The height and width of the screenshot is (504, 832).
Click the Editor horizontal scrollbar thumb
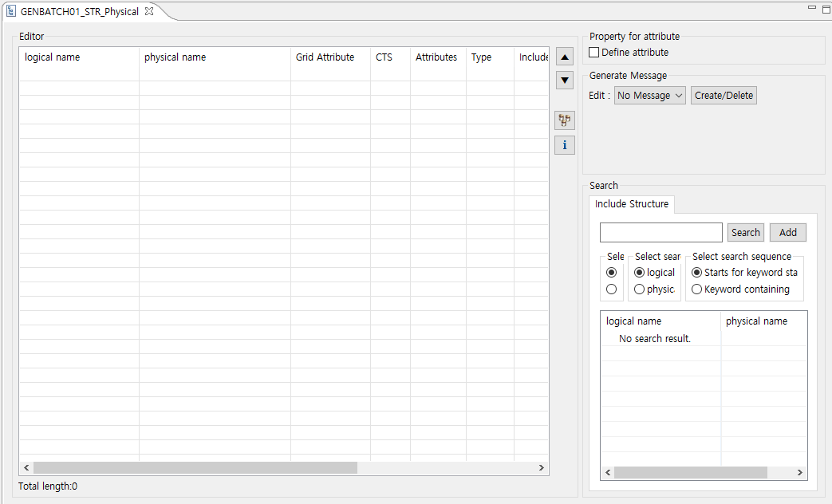pyautogui.click(x=195, y=468)
